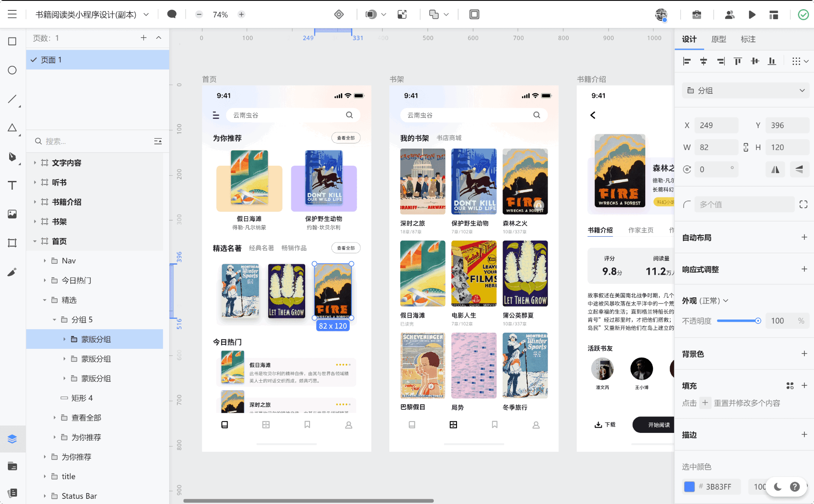
Task: Select the Text tool
Action: coord(12,185)
